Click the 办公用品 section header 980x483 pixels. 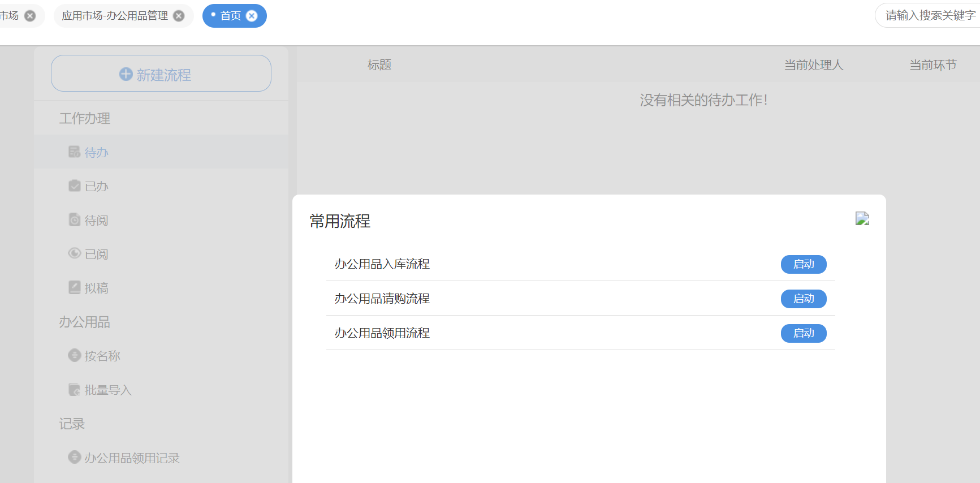(85, 322)
